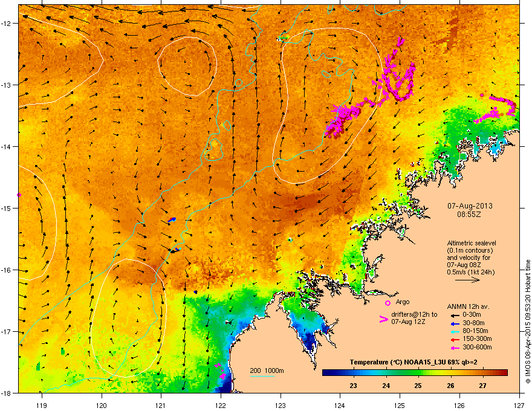Click the longitude axis label '121'
This screenshot has width=532, height=411.
(x=161, y=405)
